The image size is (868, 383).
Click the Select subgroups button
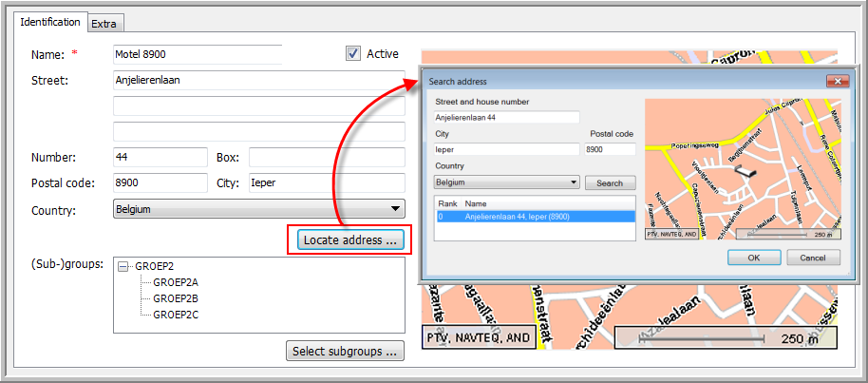[x=345, y=352]
